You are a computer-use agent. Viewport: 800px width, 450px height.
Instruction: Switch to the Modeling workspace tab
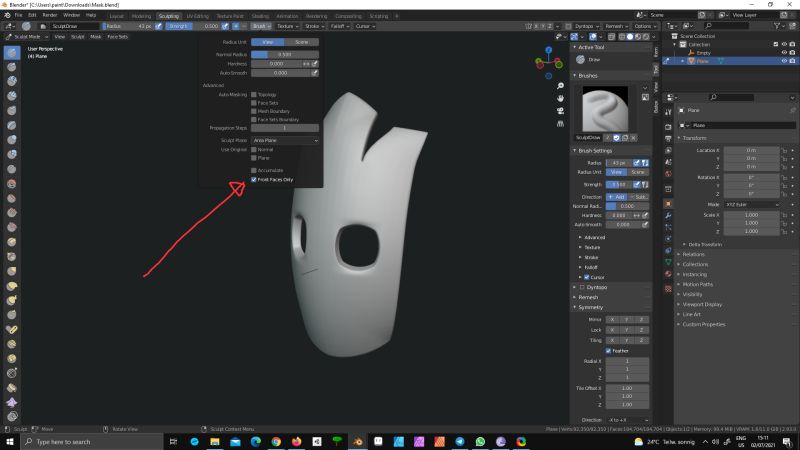(x=141, y=16)
